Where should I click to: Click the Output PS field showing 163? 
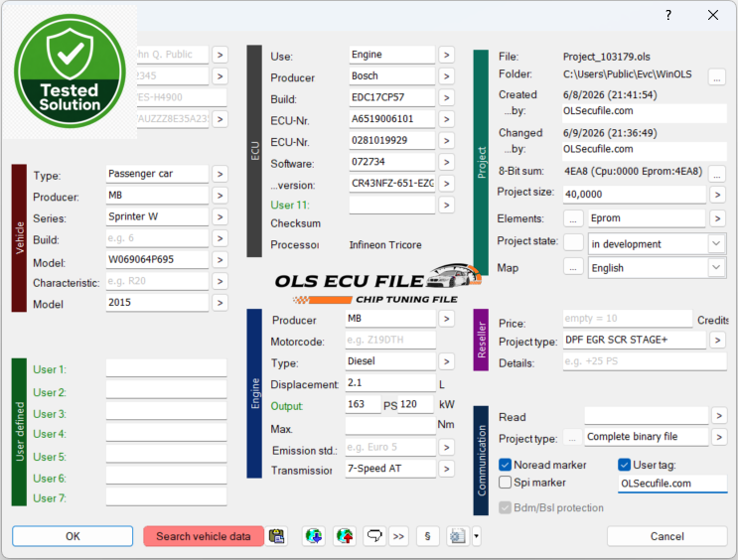point(363,405)
